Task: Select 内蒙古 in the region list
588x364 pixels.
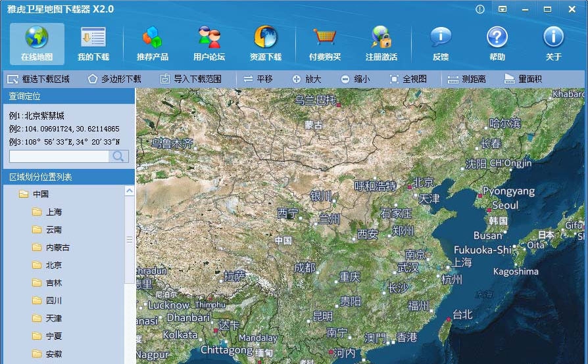Action: pyautogui.click(x=58, y=248)
